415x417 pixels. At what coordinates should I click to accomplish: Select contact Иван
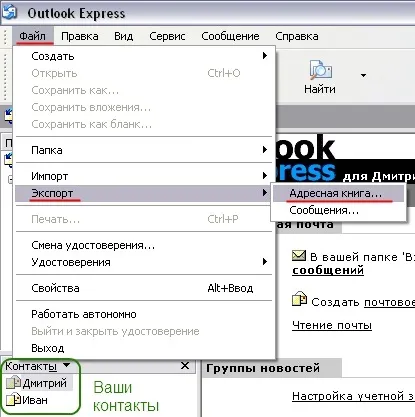click(x=35, y=400)
